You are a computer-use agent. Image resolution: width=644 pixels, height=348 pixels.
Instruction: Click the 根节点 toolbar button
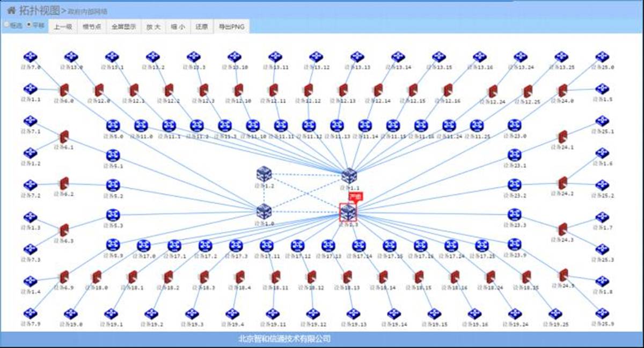tap(92, 26)
